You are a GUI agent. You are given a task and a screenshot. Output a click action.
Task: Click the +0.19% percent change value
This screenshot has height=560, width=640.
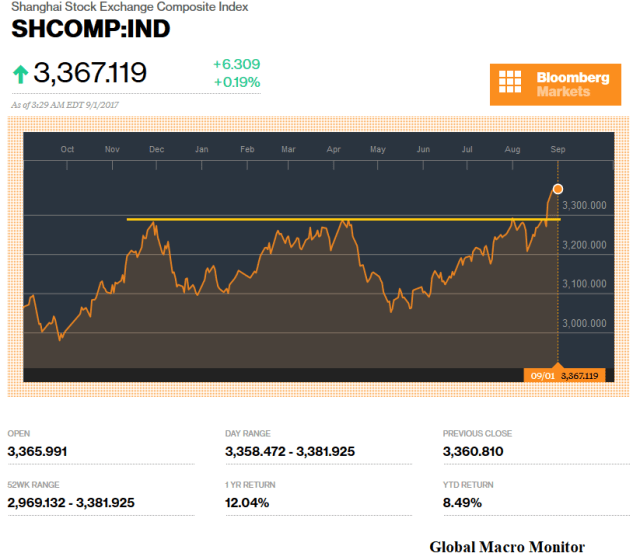(236, 82)
